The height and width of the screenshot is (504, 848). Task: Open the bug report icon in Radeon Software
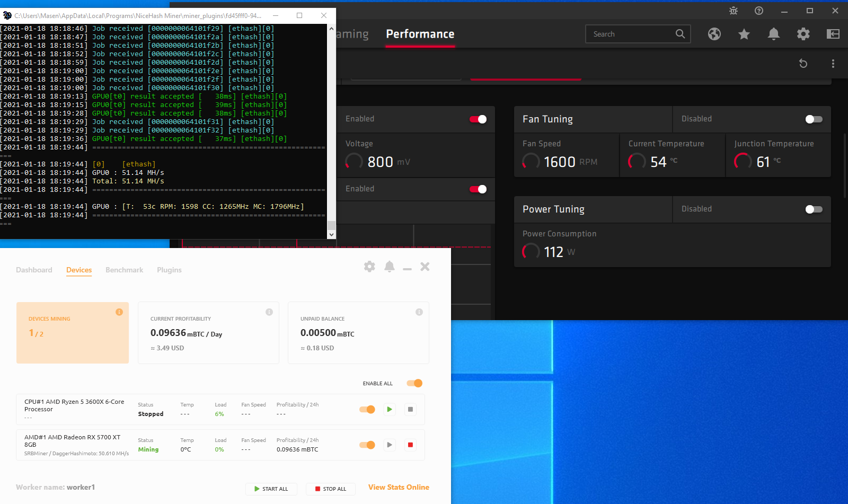734,11
